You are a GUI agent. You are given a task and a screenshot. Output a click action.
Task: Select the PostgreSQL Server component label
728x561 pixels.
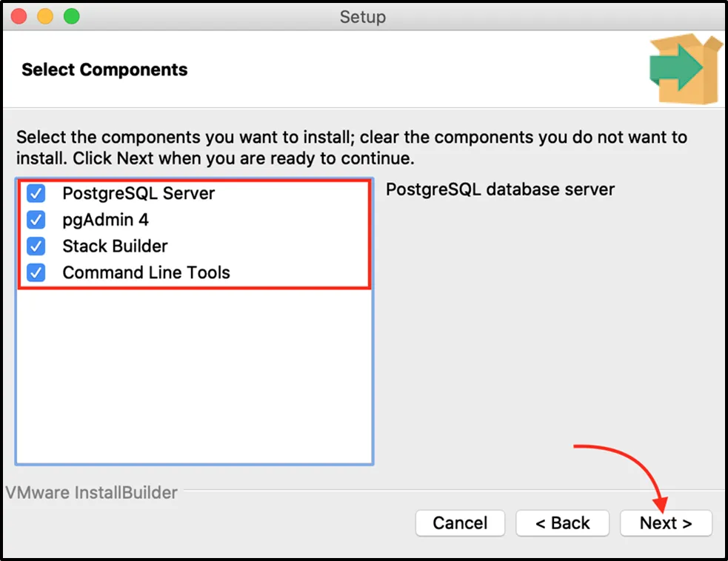click(138, 193)
